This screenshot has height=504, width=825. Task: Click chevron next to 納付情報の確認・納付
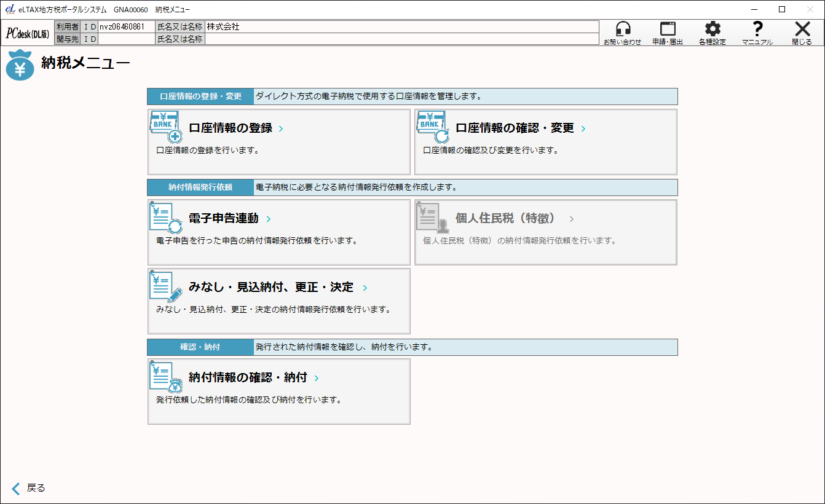click(x=317, y=379)
